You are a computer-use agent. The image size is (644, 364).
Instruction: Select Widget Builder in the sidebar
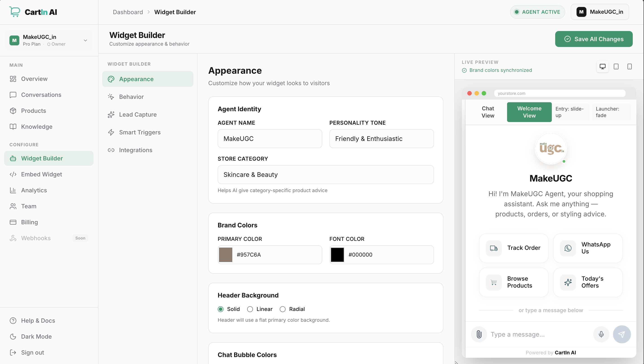49,158
